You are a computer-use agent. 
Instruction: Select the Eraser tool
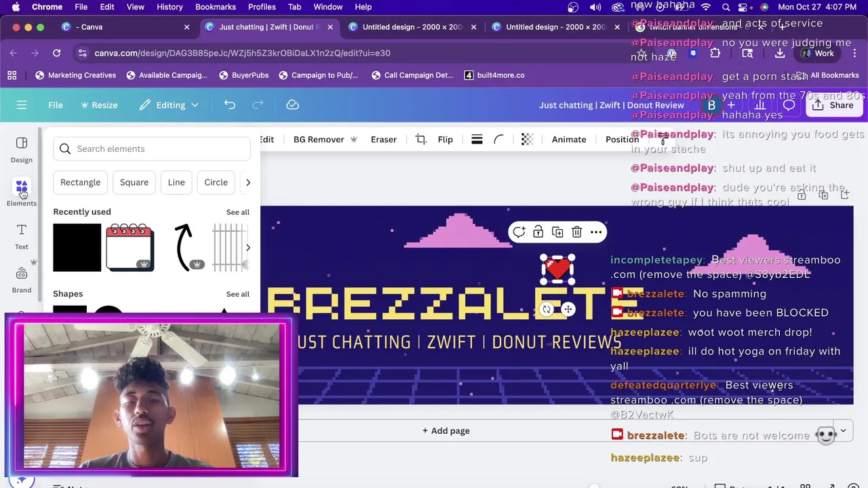tap(384, 140)
